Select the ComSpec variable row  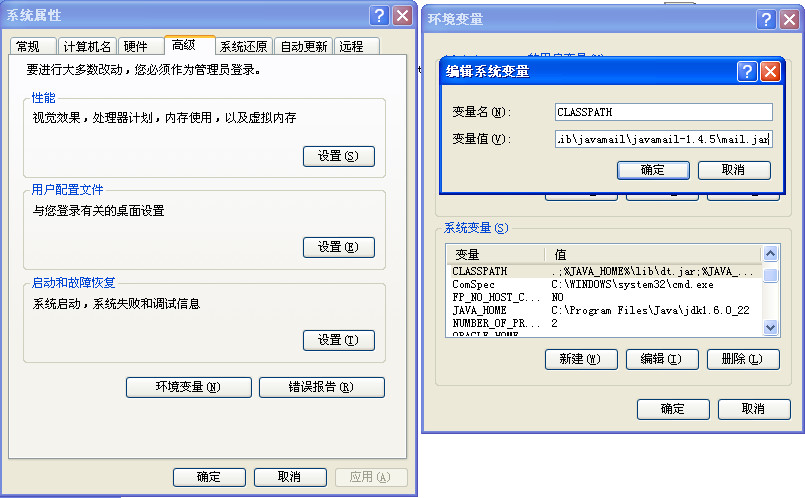(x=604, y=284)
